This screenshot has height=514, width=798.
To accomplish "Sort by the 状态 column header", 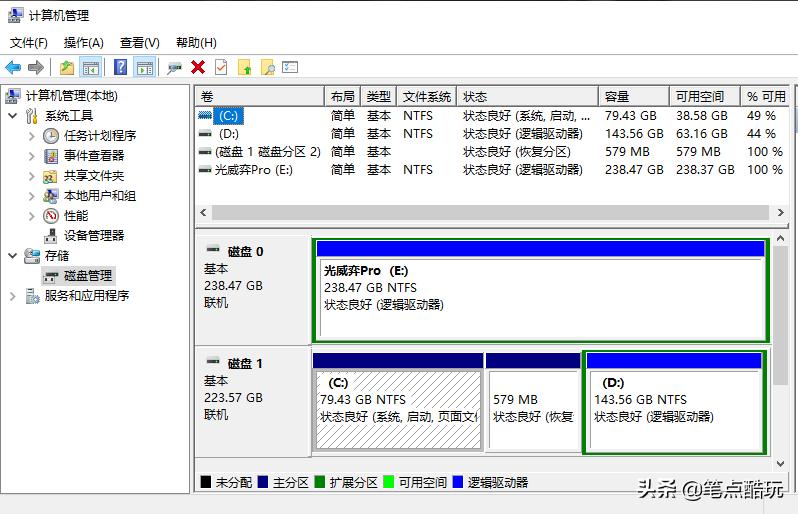I will [527, 97].
